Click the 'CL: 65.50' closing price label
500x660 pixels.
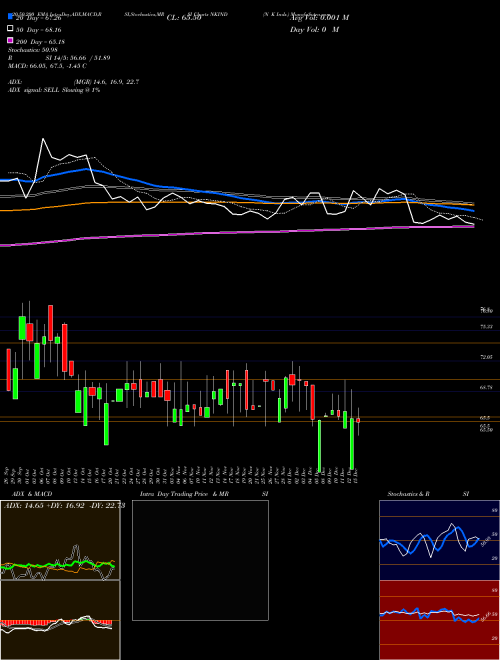pyautogui.click(x=184, y=18)
